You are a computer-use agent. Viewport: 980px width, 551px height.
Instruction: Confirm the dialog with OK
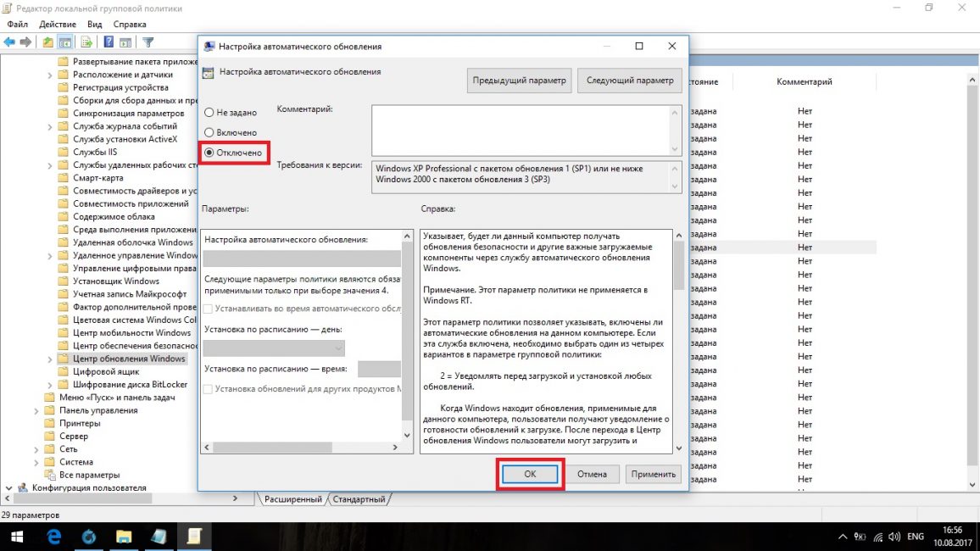(x=530, y=474)
